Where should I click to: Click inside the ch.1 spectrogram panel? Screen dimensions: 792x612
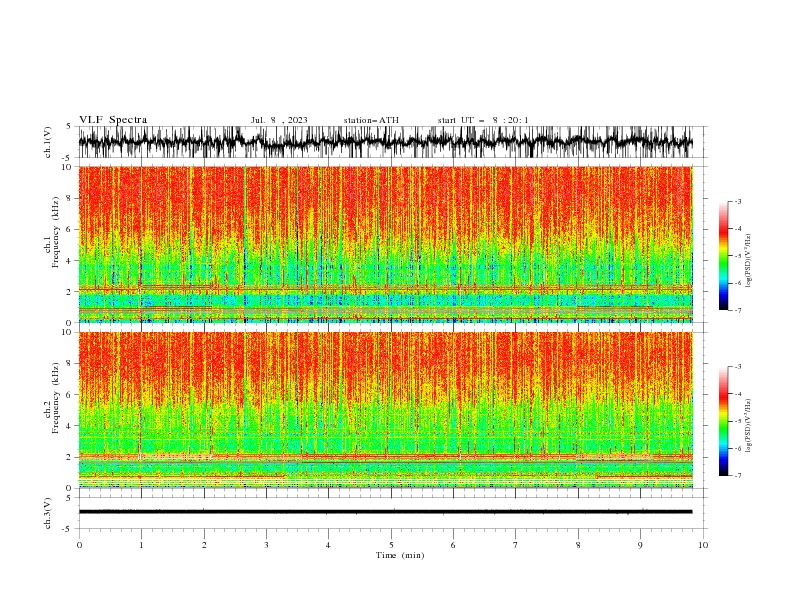[385, 244]
